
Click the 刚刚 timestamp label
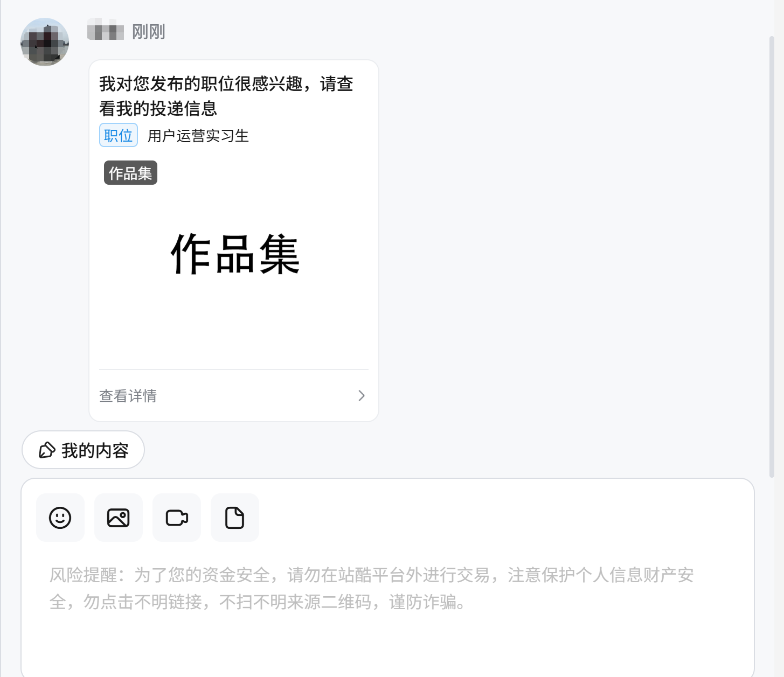tap(149, 32)
